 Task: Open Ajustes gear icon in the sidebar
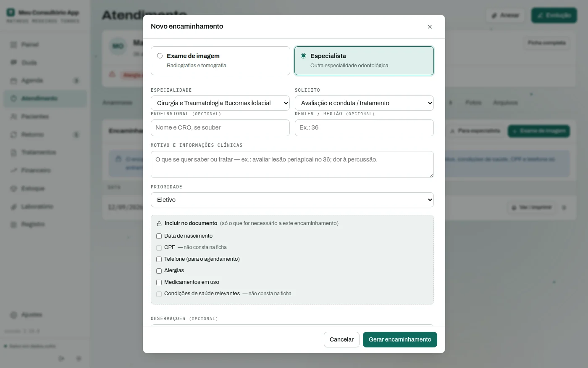pyautogui.click(x=13, y=315)
